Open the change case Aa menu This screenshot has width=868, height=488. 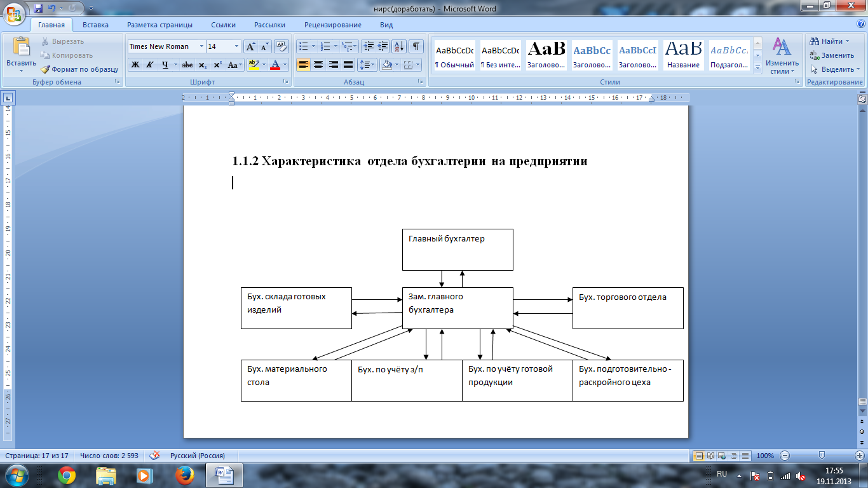point(234,65)
